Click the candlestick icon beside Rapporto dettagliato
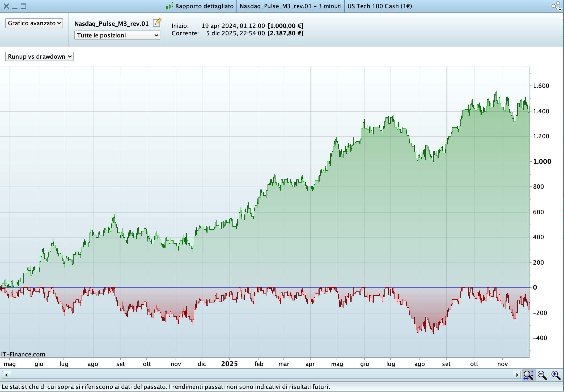Image resolution: width=564 pixels, height=392 pixels. (170, 6)
